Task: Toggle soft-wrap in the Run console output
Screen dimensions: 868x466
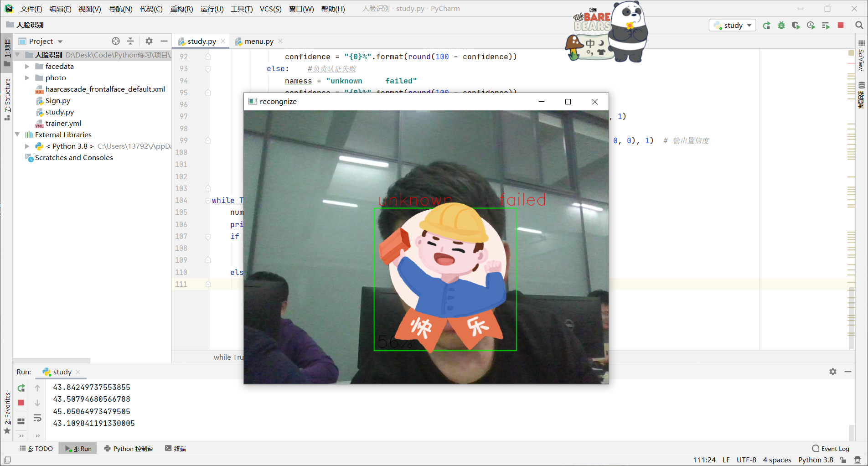Action: tap(37, 418)
